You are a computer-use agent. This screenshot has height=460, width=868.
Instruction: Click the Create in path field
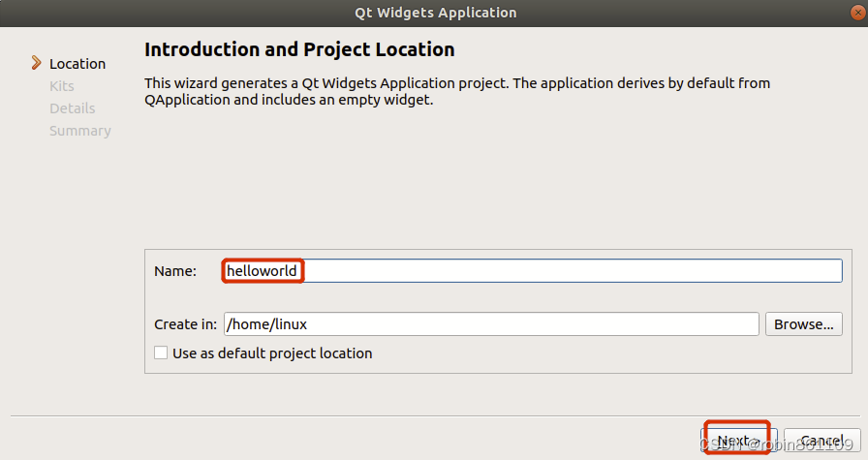click(x=491, y=323)
